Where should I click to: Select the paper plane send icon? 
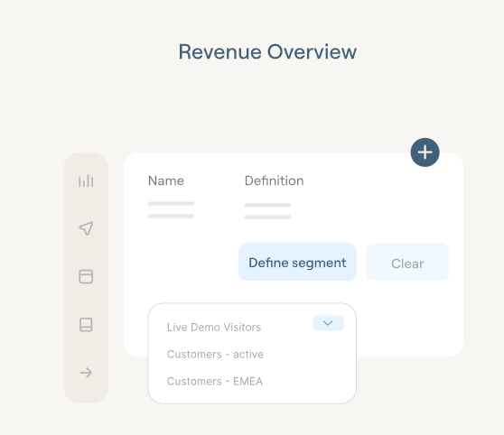coord(86,228)
